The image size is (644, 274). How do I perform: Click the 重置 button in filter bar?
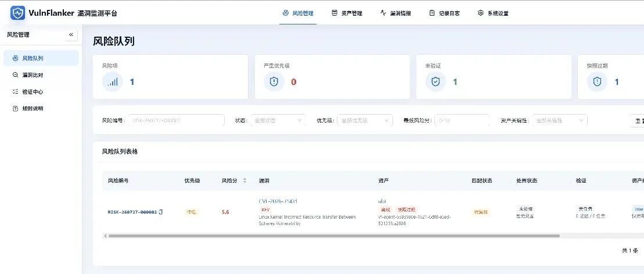(x=637, y=120)
